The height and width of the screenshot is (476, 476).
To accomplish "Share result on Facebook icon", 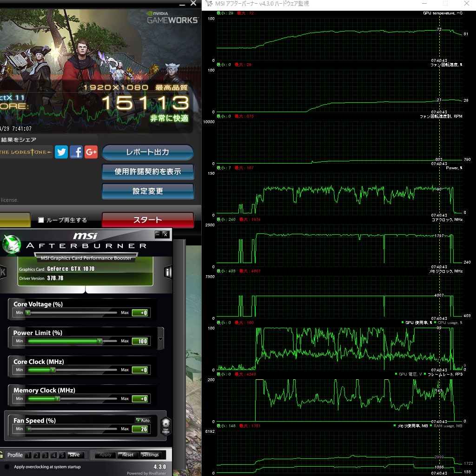I will click(76, 152).
